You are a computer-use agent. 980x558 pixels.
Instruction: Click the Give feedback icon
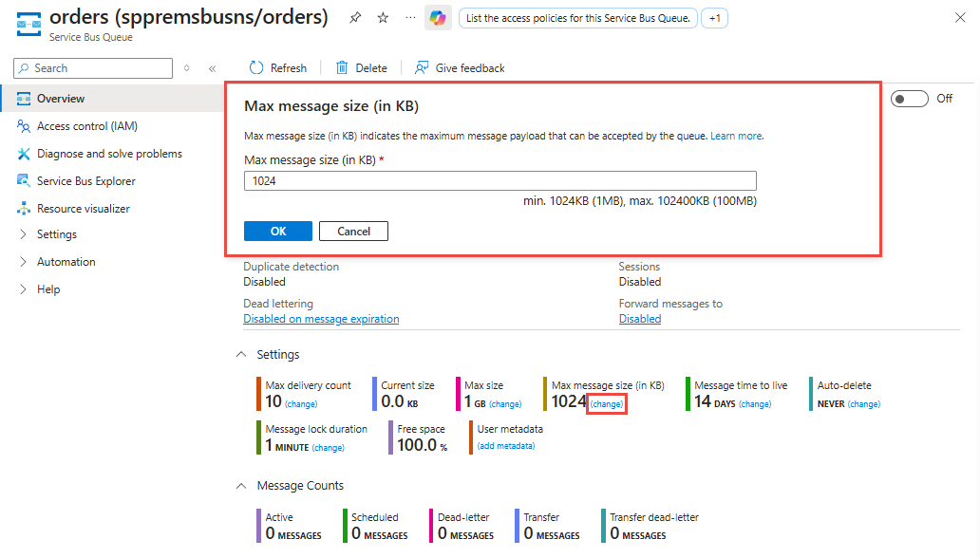[x=422, y=67]
